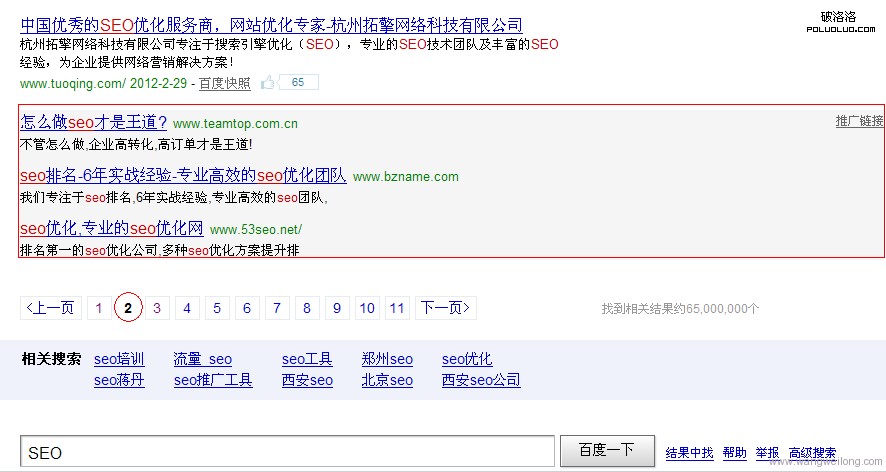
Task: Click the thumbs-up icon beside 65
Action: point(268,83)
